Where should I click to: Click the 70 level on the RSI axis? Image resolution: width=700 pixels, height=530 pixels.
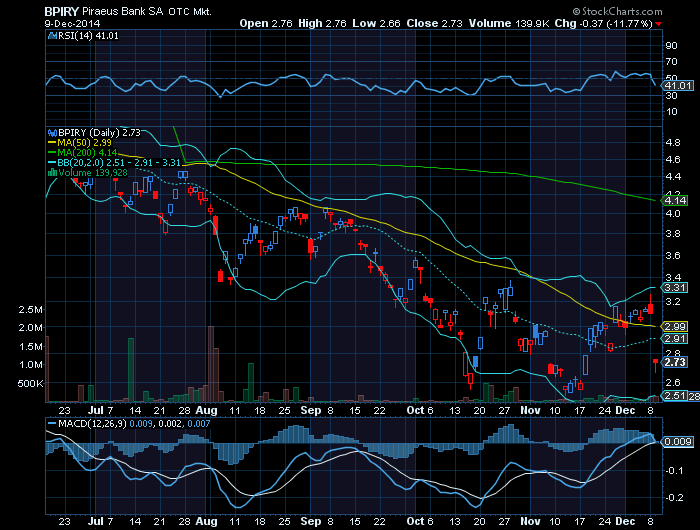pyautogui.click(x=671, y=62)
